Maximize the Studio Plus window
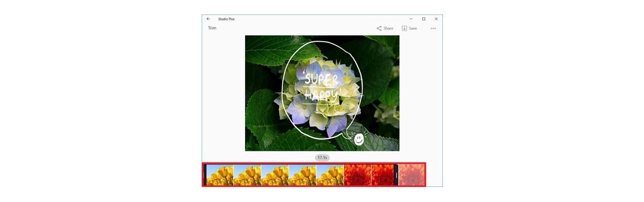The width and height of the screenshot is (644, 202). pyautogui.click(x=423, y=19)
